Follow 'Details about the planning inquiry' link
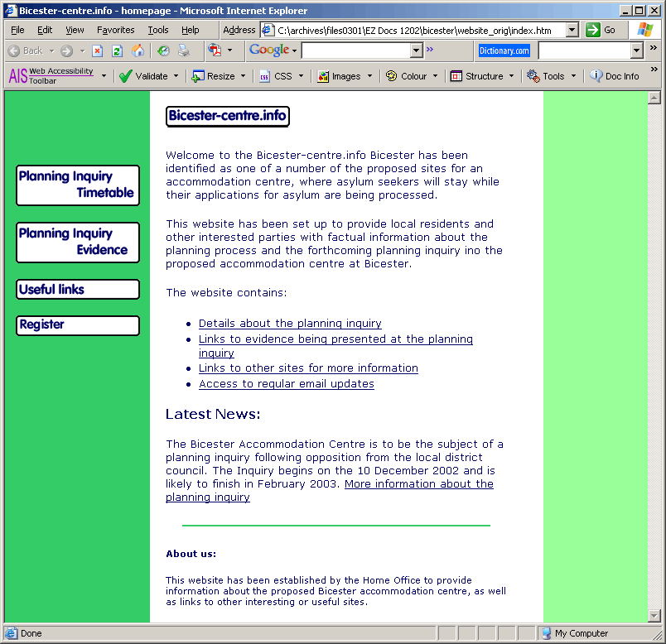The image size is (666, 644). tap(290, 324)
